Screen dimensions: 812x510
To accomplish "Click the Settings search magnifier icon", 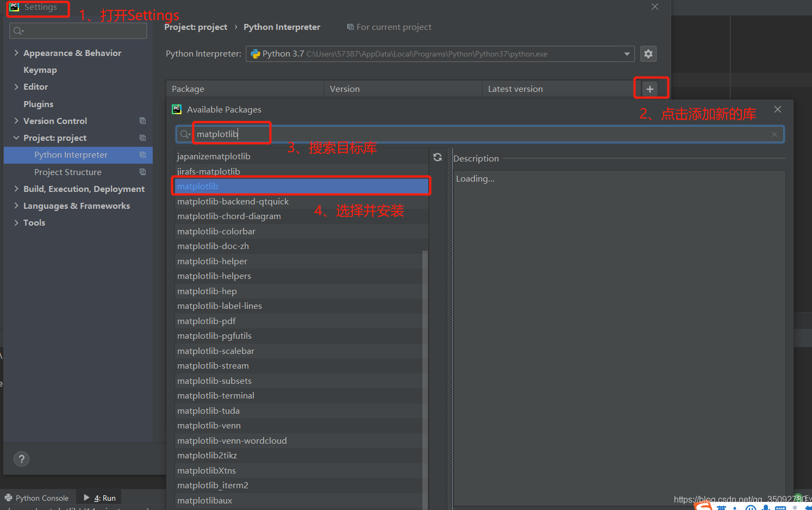I will [x=18, y=31].
